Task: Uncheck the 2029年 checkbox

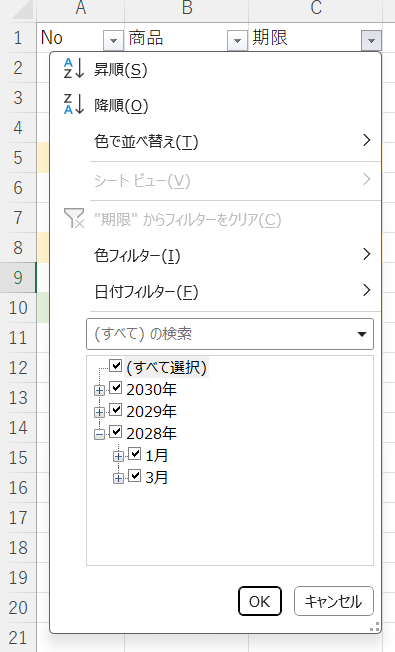Action: click(115, 410)
